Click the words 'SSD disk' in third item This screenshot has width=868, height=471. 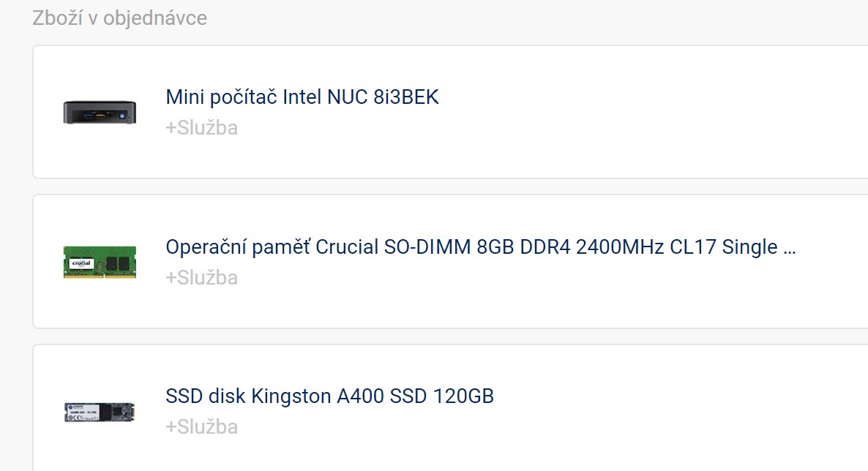206,396
